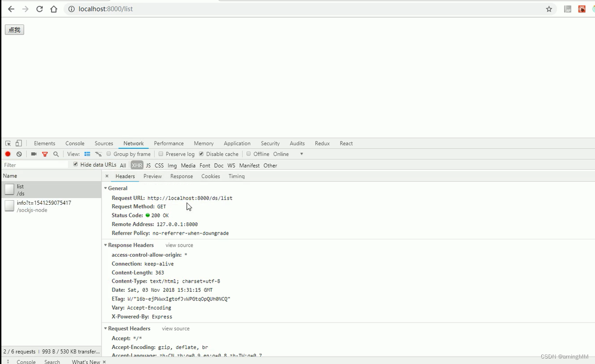The width and height of the screenshot is (595, 364).
Task: Filter requests by Manifest
Action: click(x=249, y=166)
